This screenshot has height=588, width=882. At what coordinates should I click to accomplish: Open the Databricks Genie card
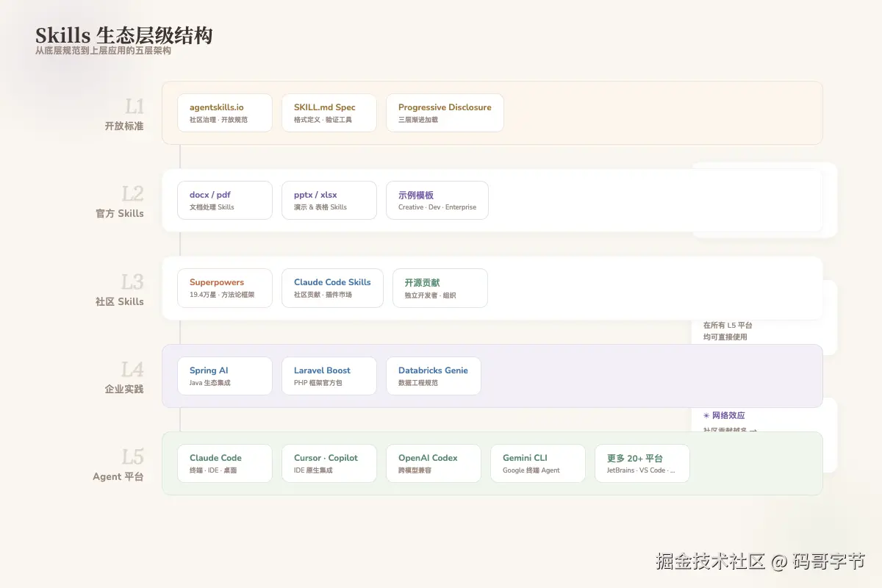[x=434, y=376]
